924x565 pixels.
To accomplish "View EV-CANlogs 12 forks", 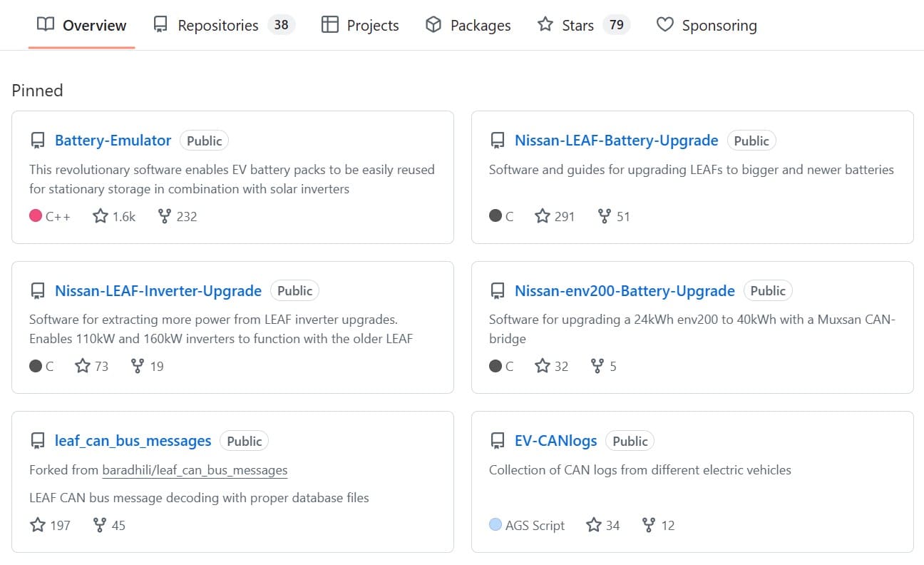I will pos(658,525).
